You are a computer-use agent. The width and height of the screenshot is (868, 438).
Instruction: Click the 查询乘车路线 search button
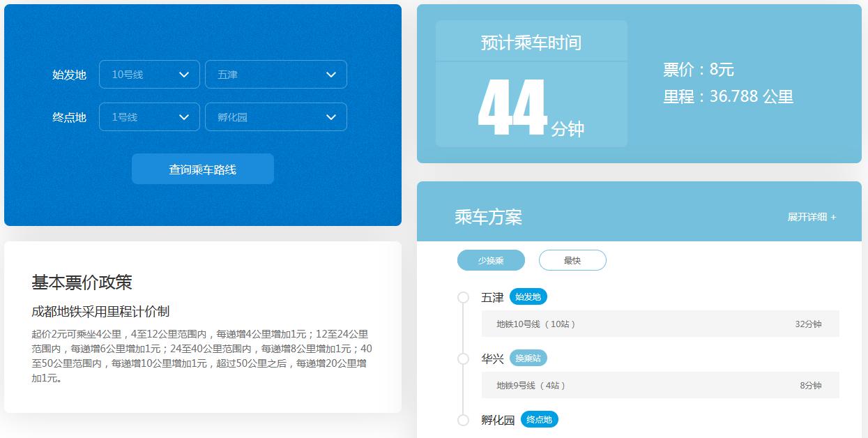point(202,168)
